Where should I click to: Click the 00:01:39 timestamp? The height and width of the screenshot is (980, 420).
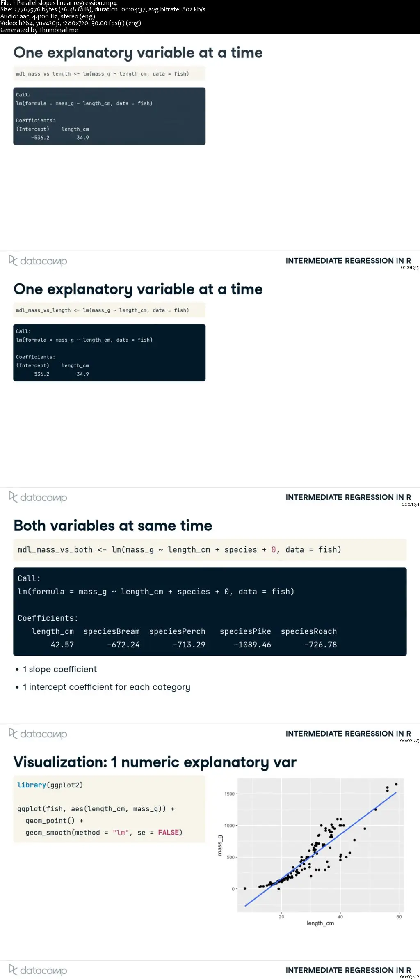coord(410,268)
